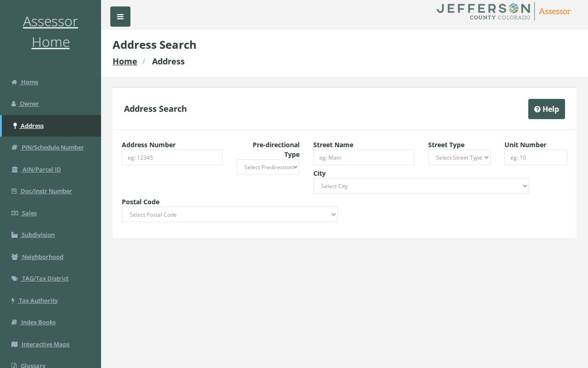
Task: Open the Pre-directional Type dropdown
Action: pyautogui.click(x=268, y=167)
